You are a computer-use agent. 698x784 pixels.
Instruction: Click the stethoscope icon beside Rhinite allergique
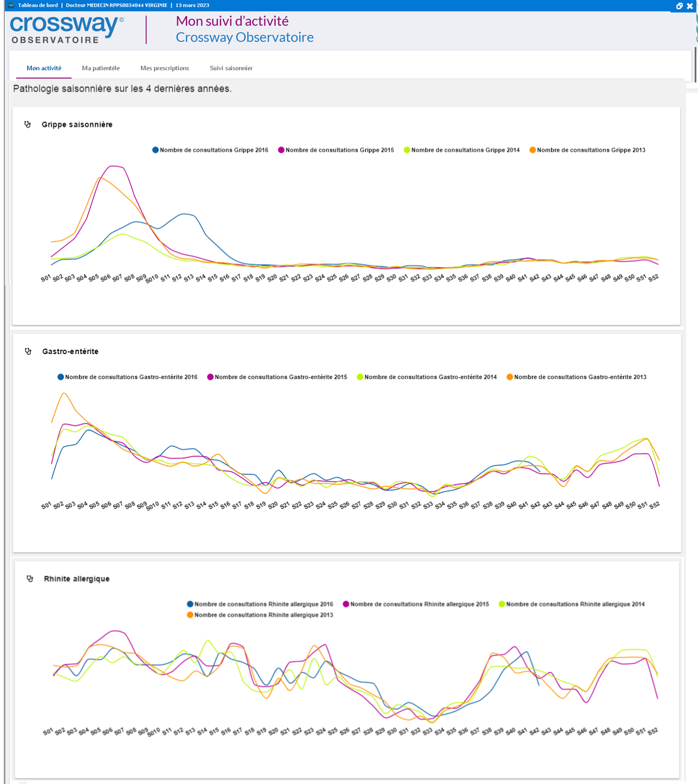tap(30, 579)
